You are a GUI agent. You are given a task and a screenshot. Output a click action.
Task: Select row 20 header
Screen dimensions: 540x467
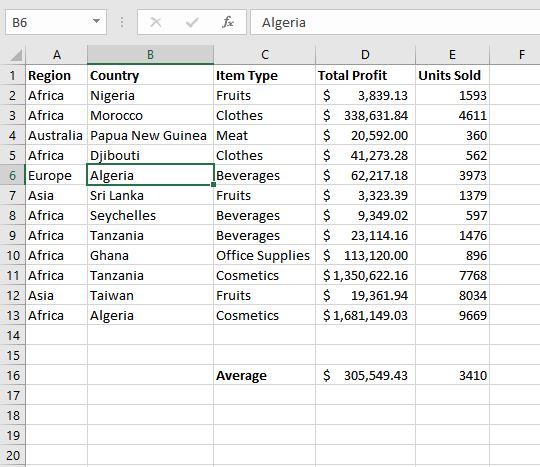(x=13, y=455)
